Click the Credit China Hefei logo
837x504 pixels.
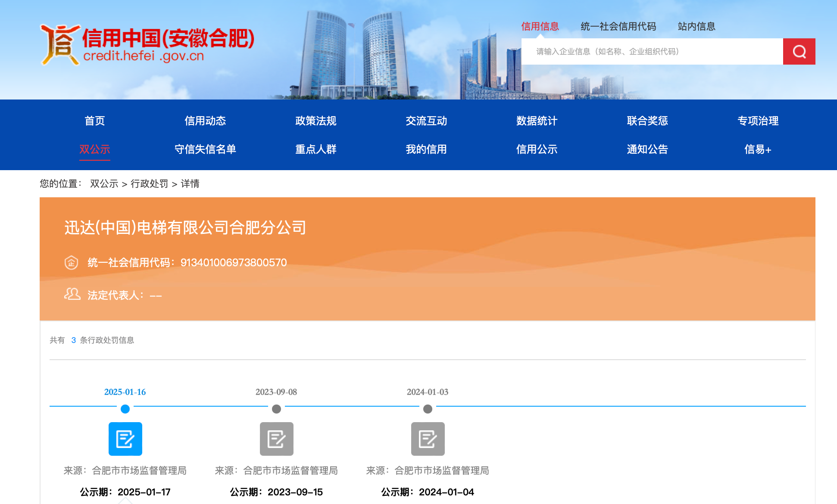(147, 45)
